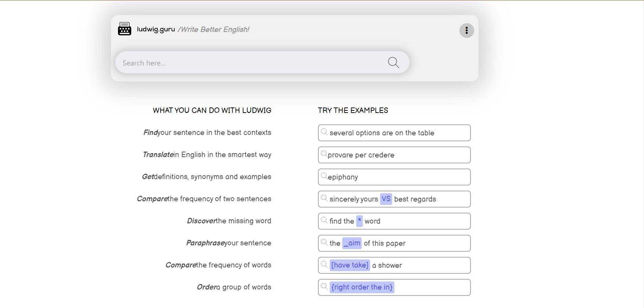Click magnifier icon in 'sincerely yours' example

click(324, 198)
